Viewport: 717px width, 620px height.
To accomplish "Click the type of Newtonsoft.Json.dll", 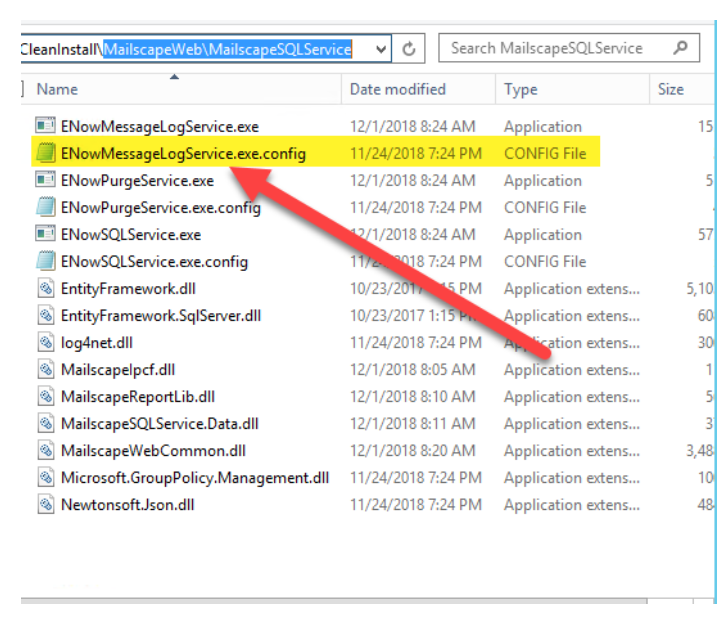I will (x=572, y=504).
